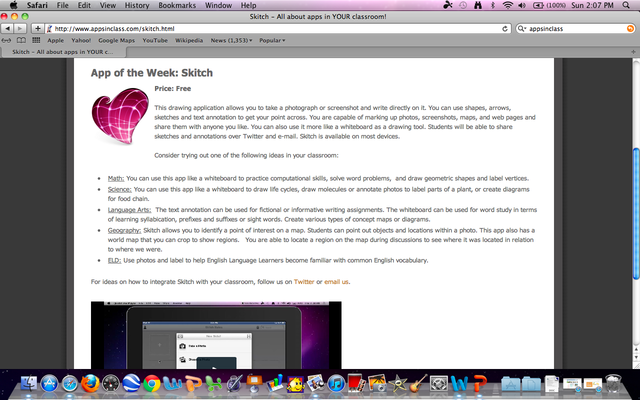
Task: Click the volume icon in menu bar
Action: click(522, 5)
